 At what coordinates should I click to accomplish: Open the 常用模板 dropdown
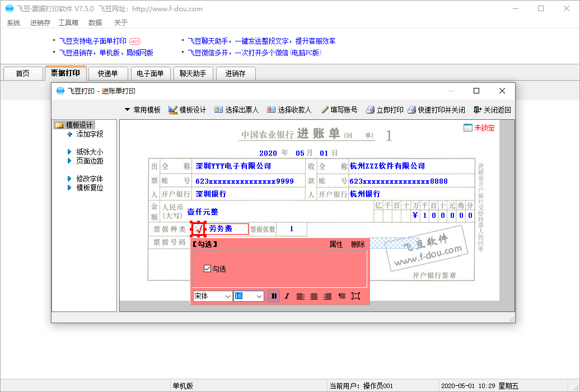tap(142, 110)
